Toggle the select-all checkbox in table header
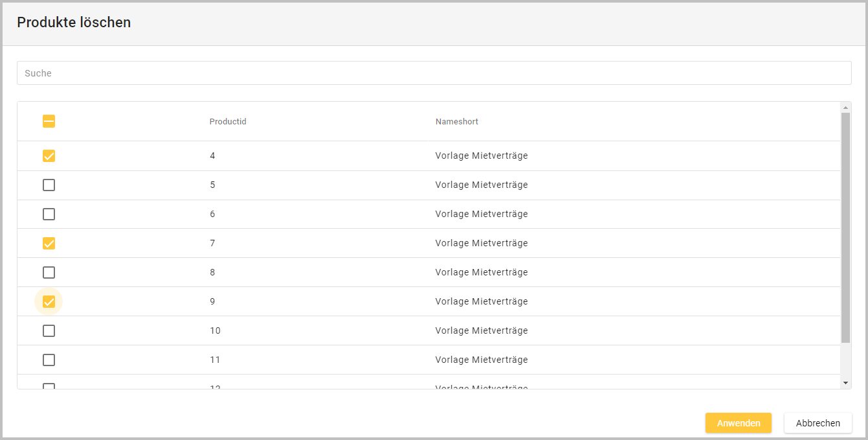This screenshot has height=440, width=868. click(49, 121)
